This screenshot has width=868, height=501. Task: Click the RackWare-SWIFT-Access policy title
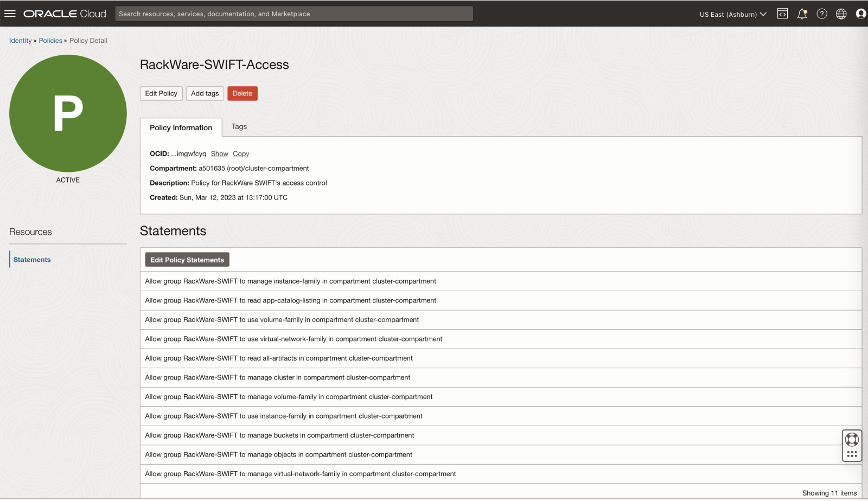click(x=214, y=65)
